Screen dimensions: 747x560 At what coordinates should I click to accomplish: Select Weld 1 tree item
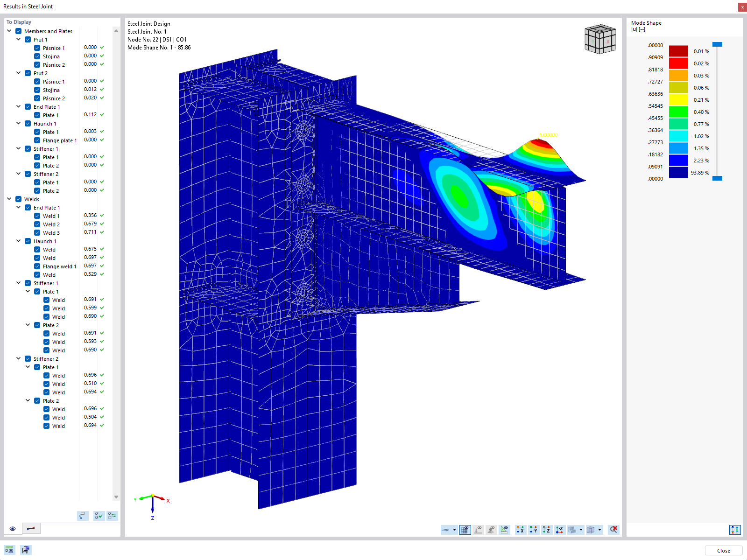(x=51, y=216)
